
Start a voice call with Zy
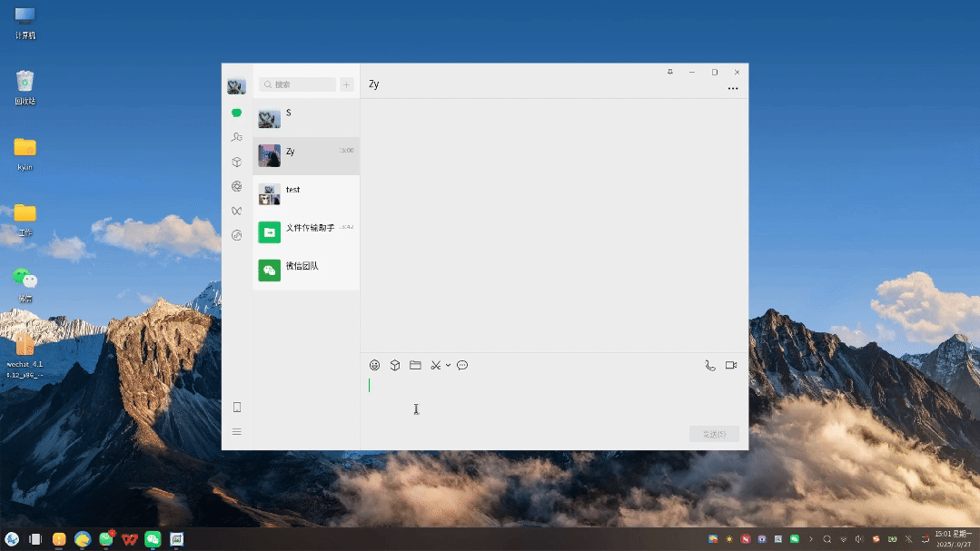click(709, 365)
